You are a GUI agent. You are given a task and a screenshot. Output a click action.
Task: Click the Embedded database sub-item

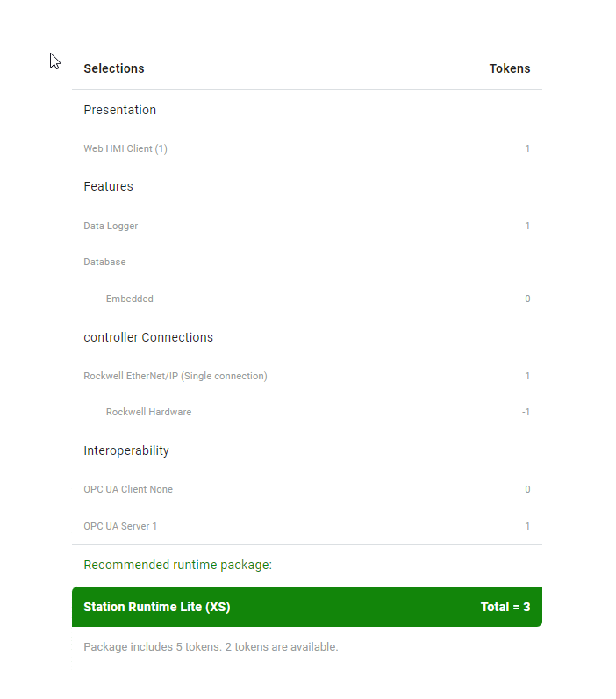pyautogui.click(x=130, y=299)
